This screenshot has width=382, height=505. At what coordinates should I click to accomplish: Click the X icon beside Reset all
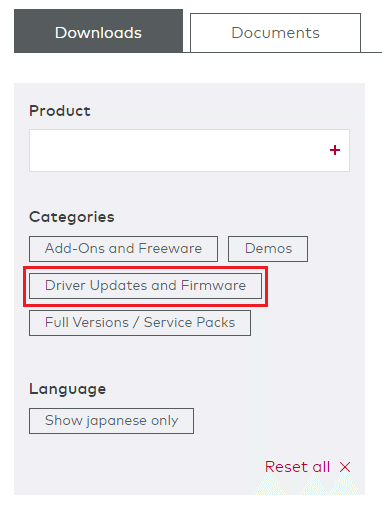click(345, 467)
